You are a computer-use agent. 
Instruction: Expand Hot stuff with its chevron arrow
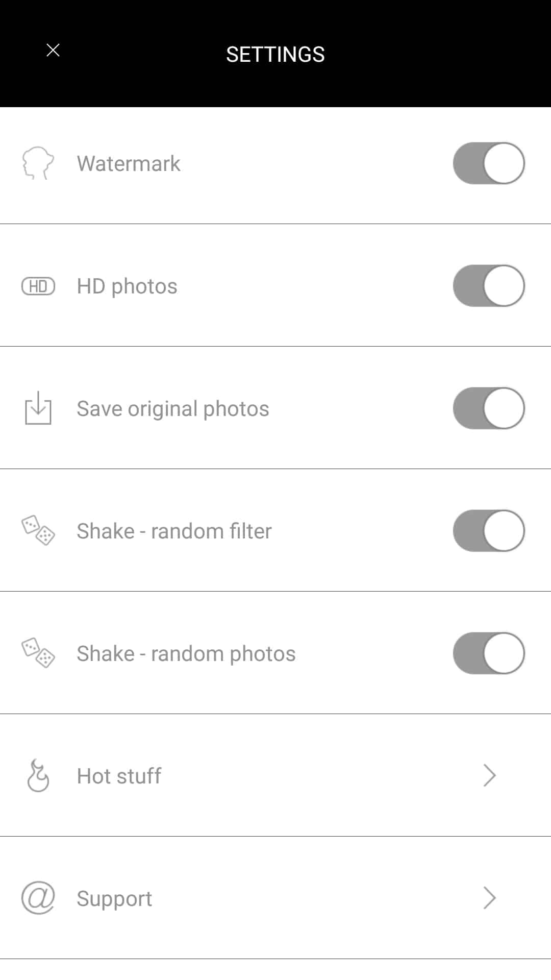pos(489,776)
